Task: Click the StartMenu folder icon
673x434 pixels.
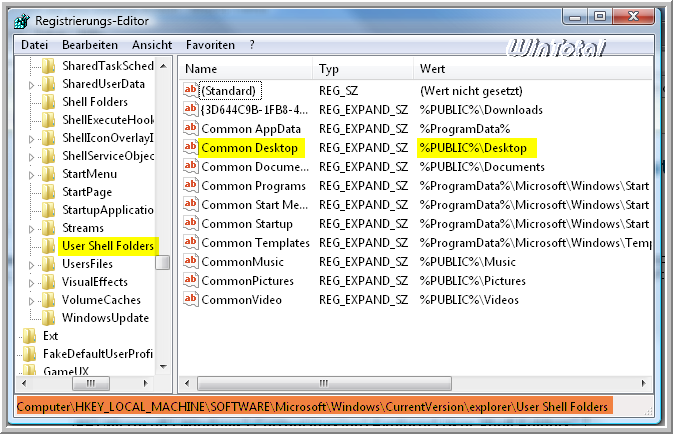Action: 49,174
